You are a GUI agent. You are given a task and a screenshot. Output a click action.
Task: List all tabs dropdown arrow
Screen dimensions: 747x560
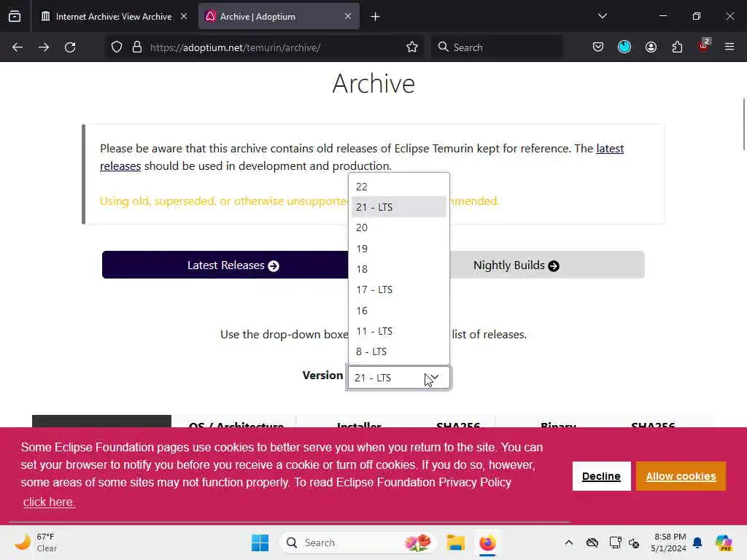pyautogui.click(x=602, y=16)
